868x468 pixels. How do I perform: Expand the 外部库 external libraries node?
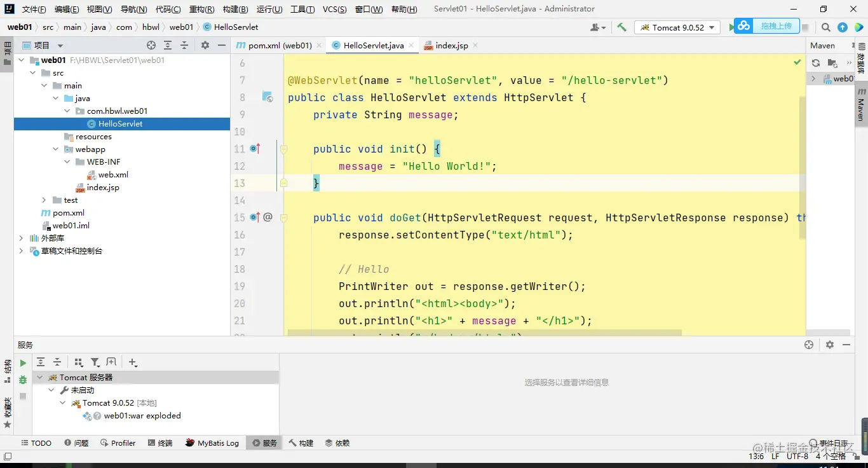click(x=21, y=238)
